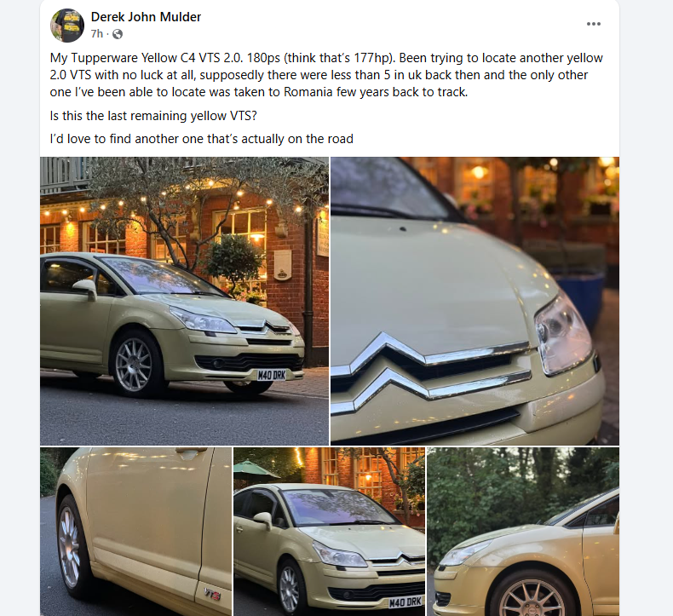Click the M40 DRK plate in bottom middle photo
Image resolution: width=673 pixels, height=616 pixels.
tap(406, 602)
